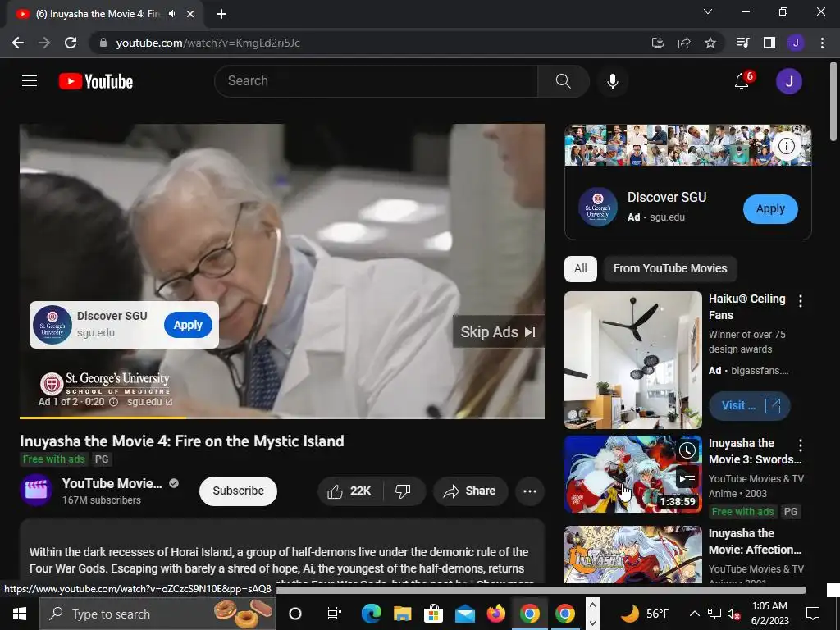The height and width of the screenshot is (630, 840).
Task: Click Apply on the in-video SGU overlay
Action: click(x=188, y=325)
